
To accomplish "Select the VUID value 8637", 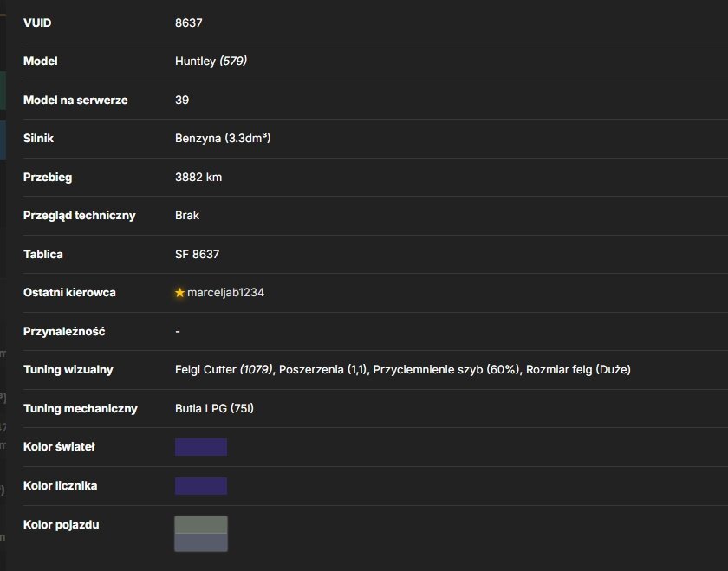I will tap(189, 23).
